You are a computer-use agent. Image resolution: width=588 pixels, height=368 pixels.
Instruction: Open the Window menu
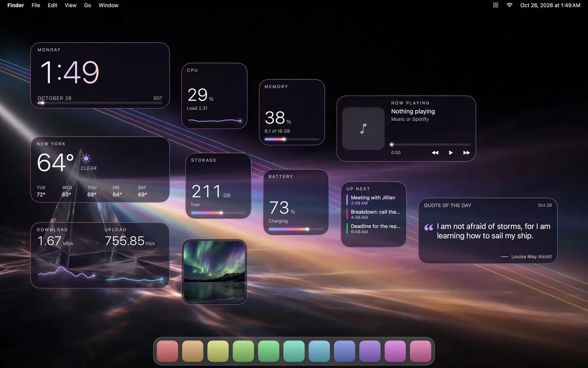coord(108,5)
